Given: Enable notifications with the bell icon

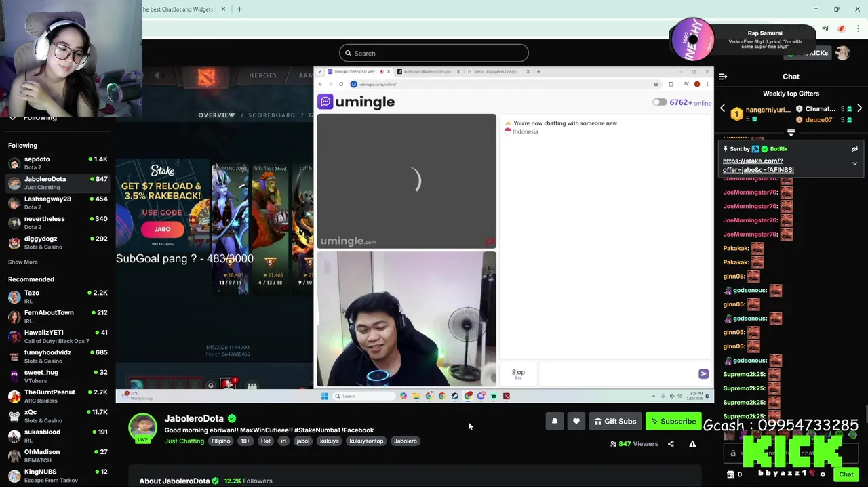Looking at the screenshot, I should (554, 422).
